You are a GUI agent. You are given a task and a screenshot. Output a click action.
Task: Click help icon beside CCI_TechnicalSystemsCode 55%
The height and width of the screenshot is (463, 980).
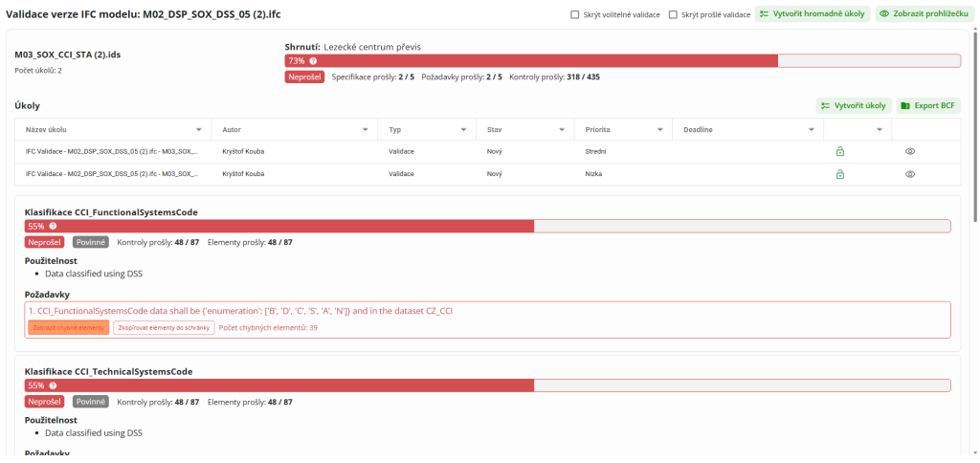pyautogui.click(x=53, y=386)
